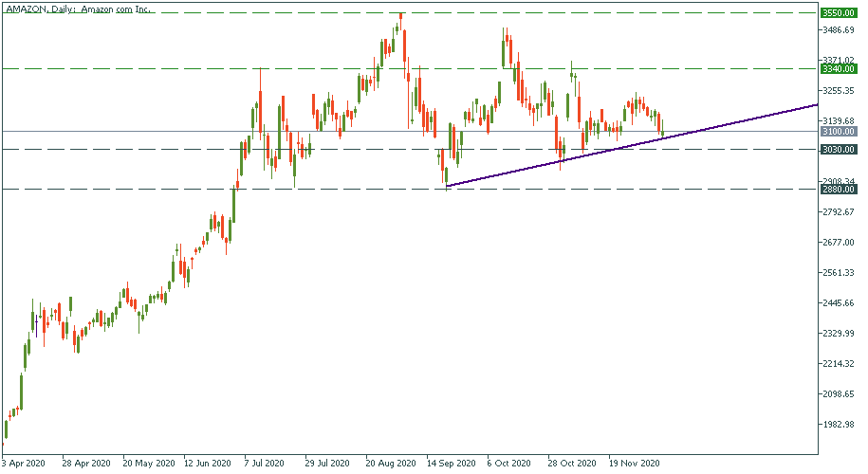
Task: Click the 3030.00 support price label
Action: 840,150
